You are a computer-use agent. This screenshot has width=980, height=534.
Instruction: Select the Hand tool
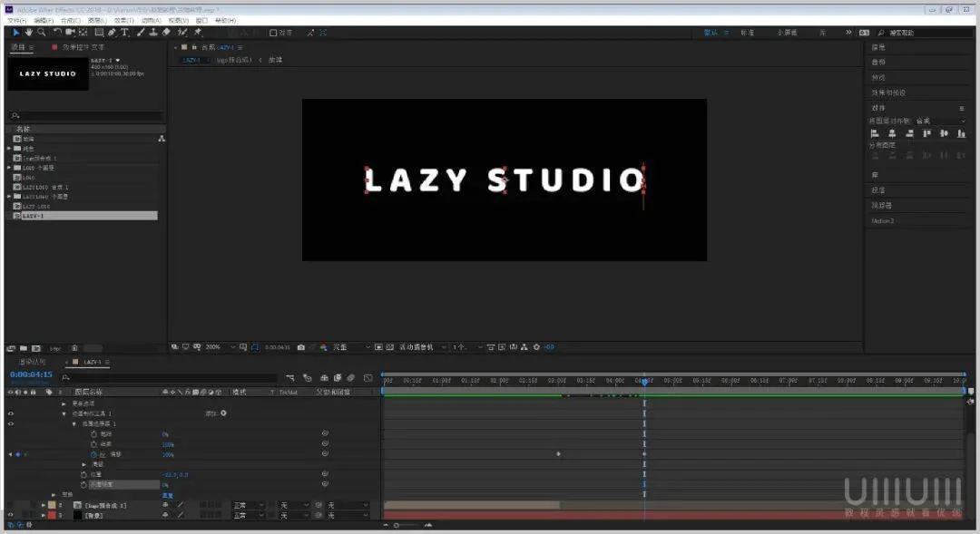click(x=29, y=33)
